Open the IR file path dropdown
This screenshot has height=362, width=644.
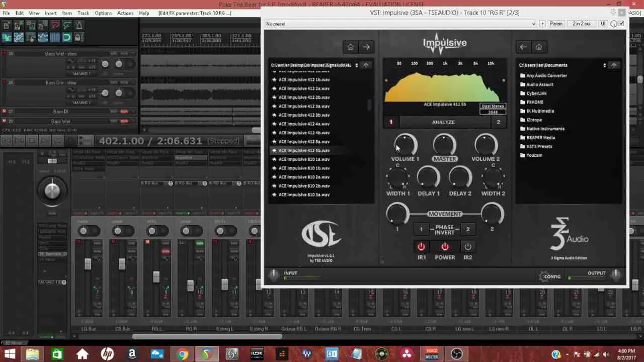tap(356, 65)
